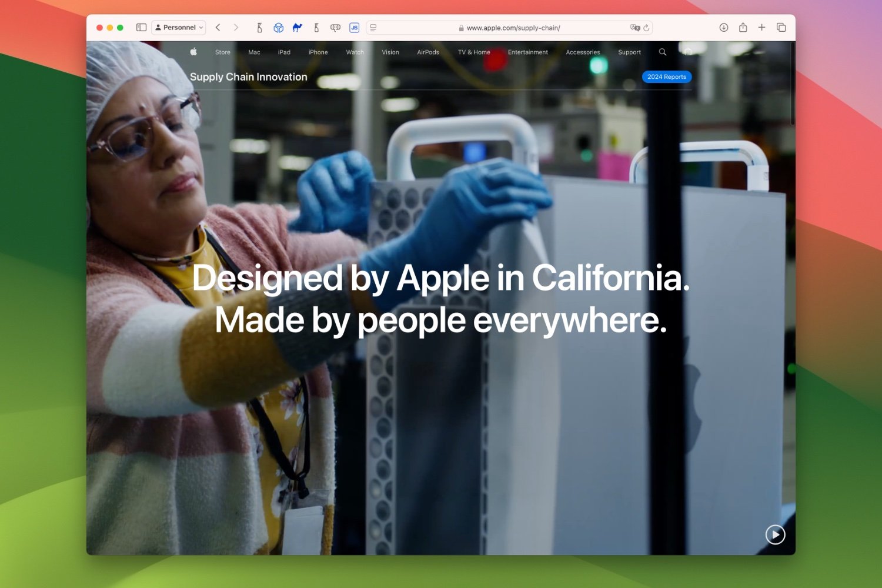Image resolution: width=882 pixels, height=588 pixels.
Task: Click the 2024 Reports button
Action: (x=667, y=77)
